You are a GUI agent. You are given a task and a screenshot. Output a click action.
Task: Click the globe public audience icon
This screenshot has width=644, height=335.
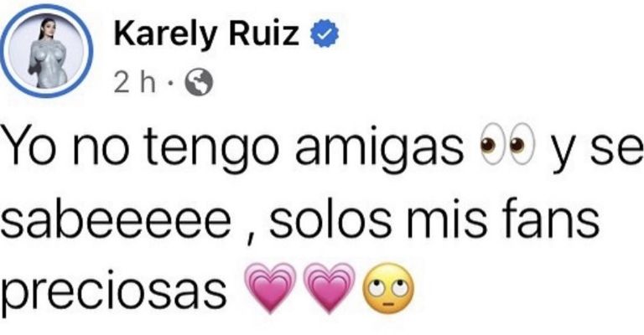[199, 82]
